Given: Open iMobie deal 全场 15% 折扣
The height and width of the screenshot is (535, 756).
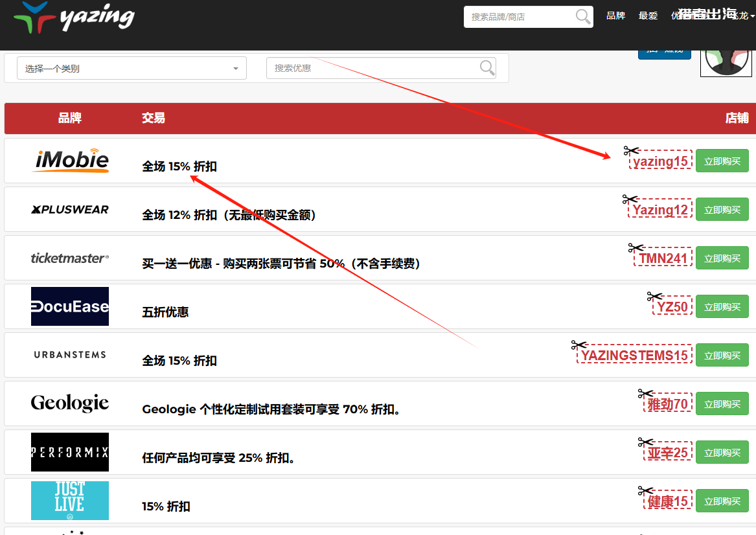Looking at the screenshot, I should (x=179, y=166).
